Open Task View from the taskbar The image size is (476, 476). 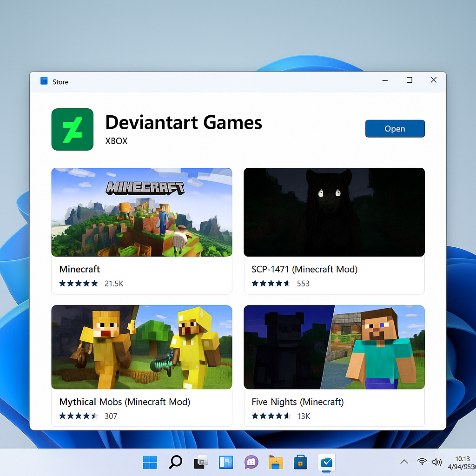tap(201, 463)
